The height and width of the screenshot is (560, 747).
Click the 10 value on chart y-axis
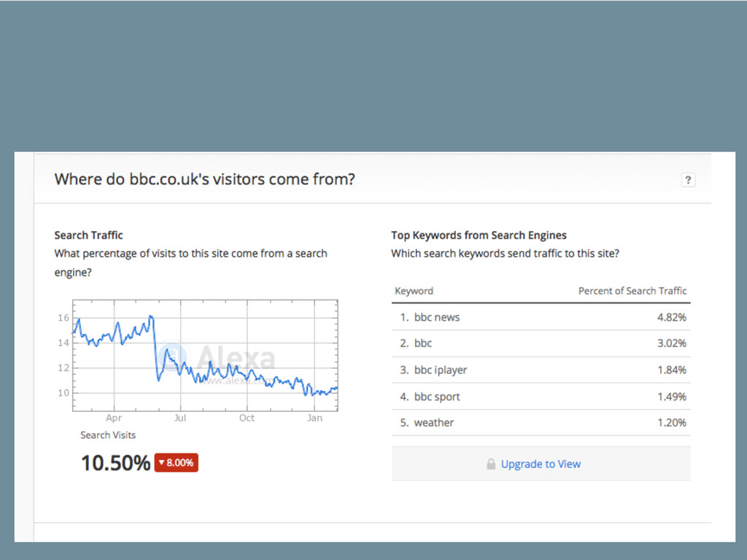click(63, 393)
